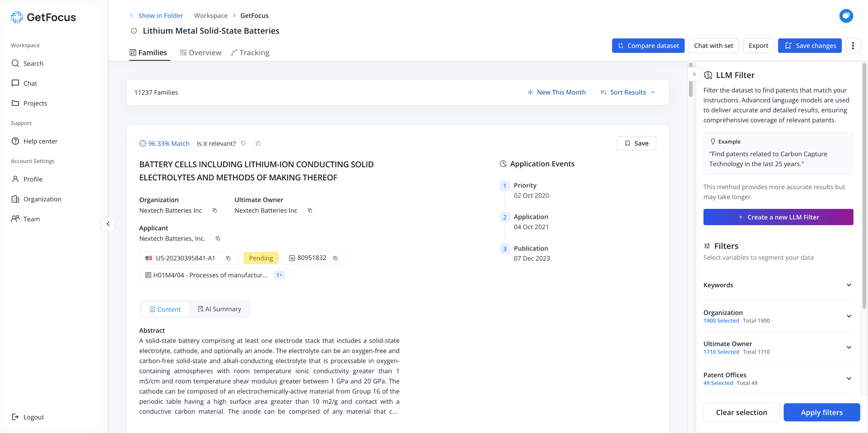This screenshot has width=868, height=433.
Task: Click Create a new LLM Filter button
Action: point(778,217)
